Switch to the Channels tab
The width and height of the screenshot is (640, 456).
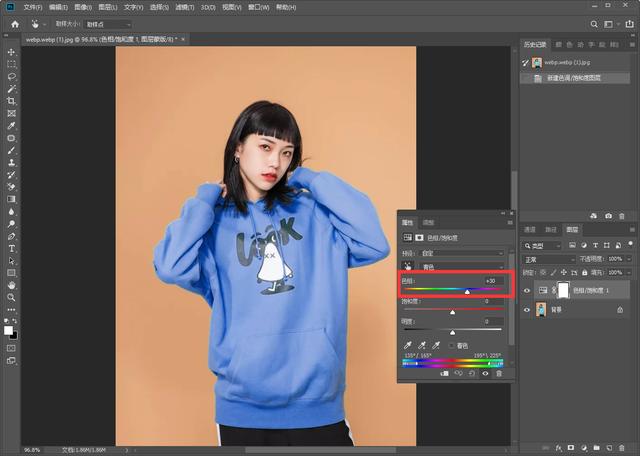[x=529, y=229]
